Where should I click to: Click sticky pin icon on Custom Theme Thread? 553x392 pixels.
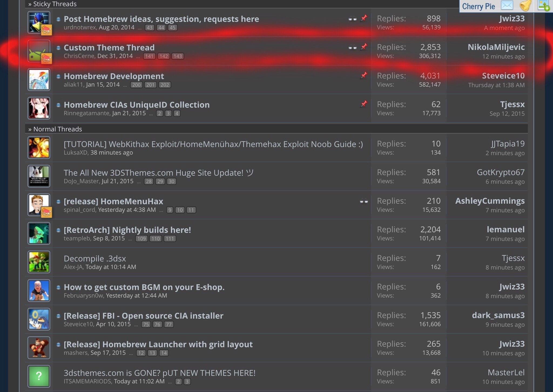click(x=364, y=47)
